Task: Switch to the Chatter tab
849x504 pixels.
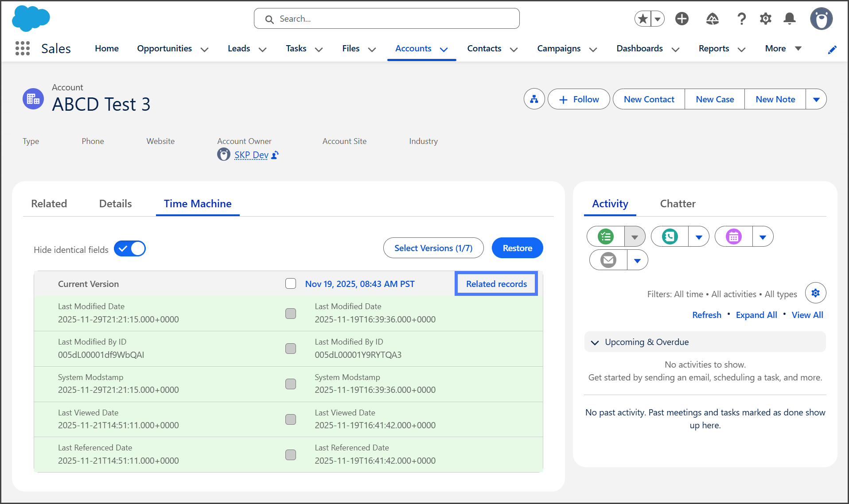Action: [678, 204]
